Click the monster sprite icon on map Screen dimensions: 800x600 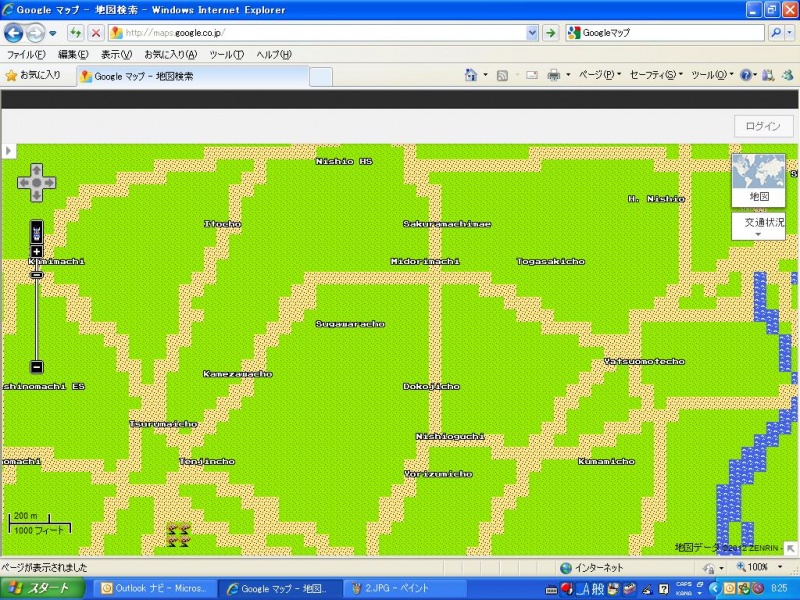179,535
